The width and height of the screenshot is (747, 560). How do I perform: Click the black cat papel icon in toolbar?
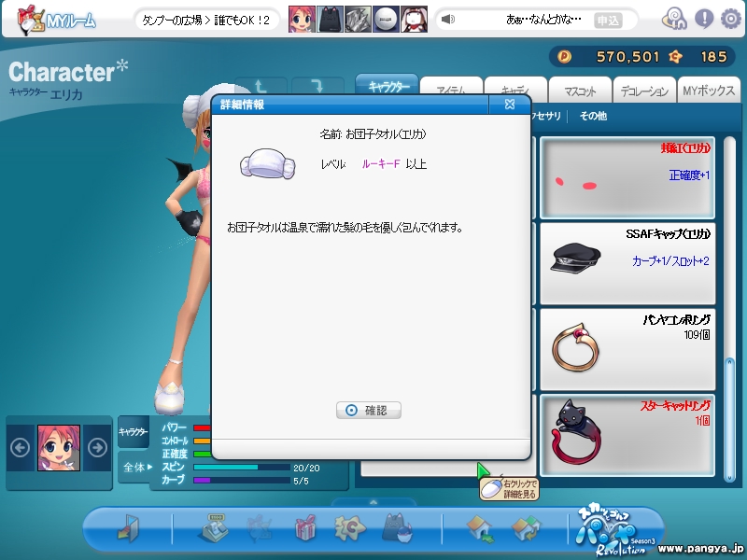396,527
